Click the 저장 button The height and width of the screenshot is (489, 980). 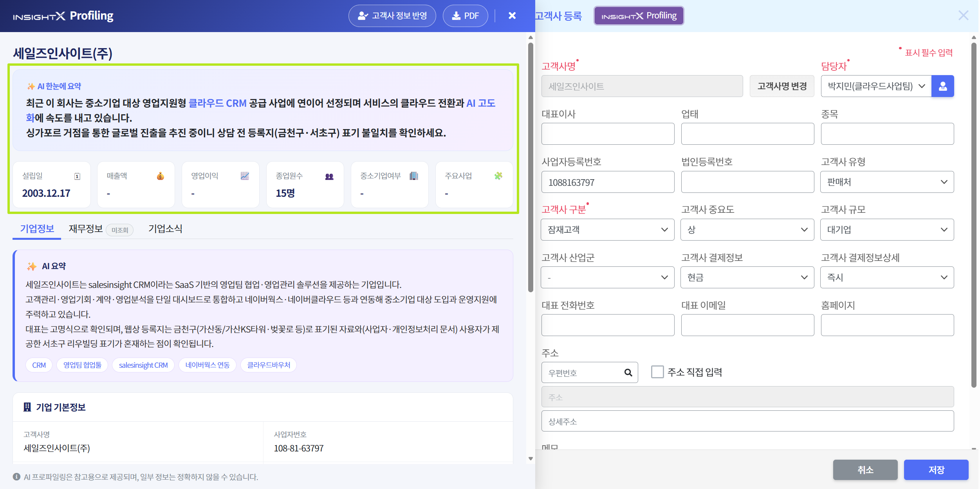tap(936, 469)
